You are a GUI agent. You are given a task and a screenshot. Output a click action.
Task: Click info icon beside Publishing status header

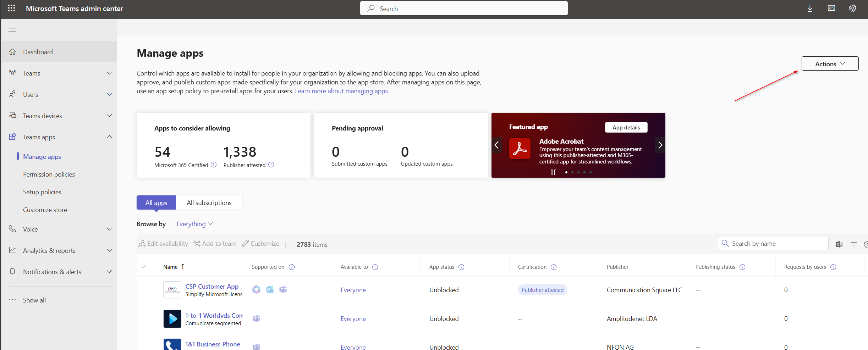tap(742, 267)
